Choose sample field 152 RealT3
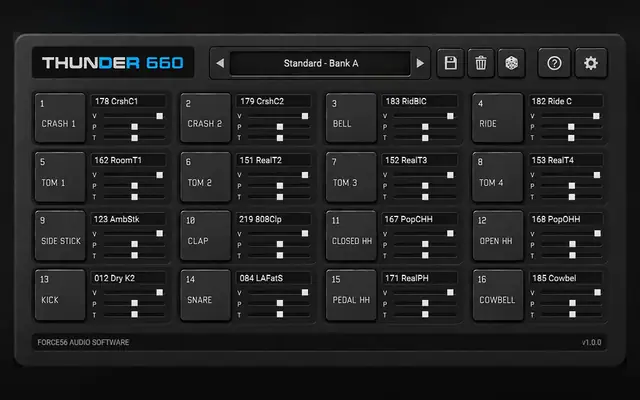 (419, 160)
